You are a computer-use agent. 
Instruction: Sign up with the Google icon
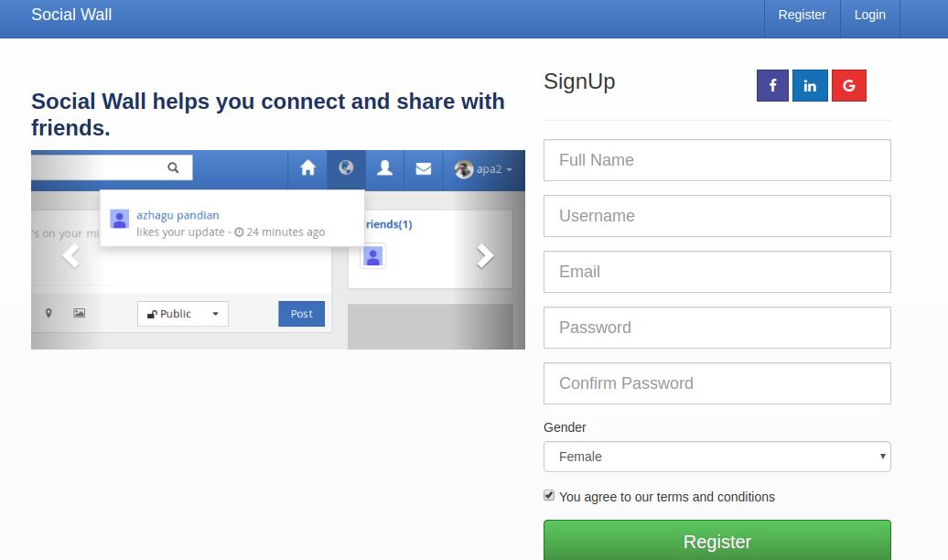point(849,86)
